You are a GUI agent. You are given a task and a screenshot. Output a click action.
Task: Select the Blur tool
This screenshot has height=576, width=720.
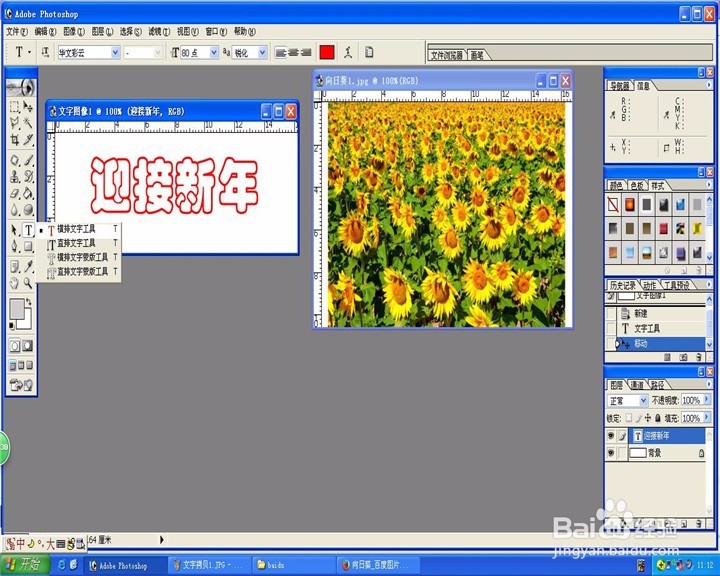point(15,209)
